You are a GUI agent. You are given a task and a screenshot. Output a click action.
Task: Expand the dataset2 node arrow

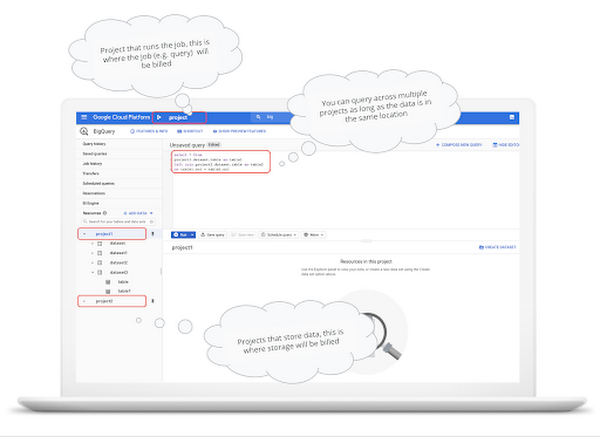(x=92, y=263)
